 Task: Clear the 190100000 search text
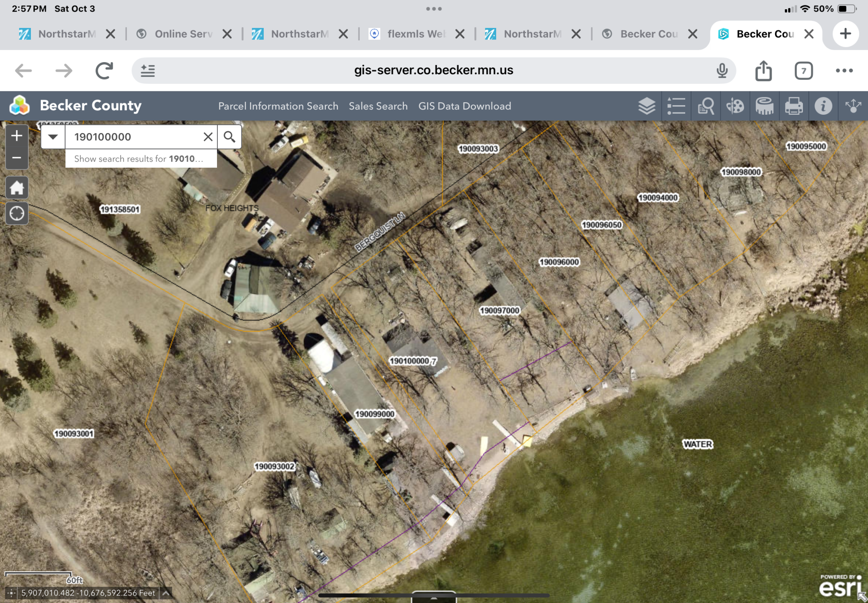pos(208,136)
